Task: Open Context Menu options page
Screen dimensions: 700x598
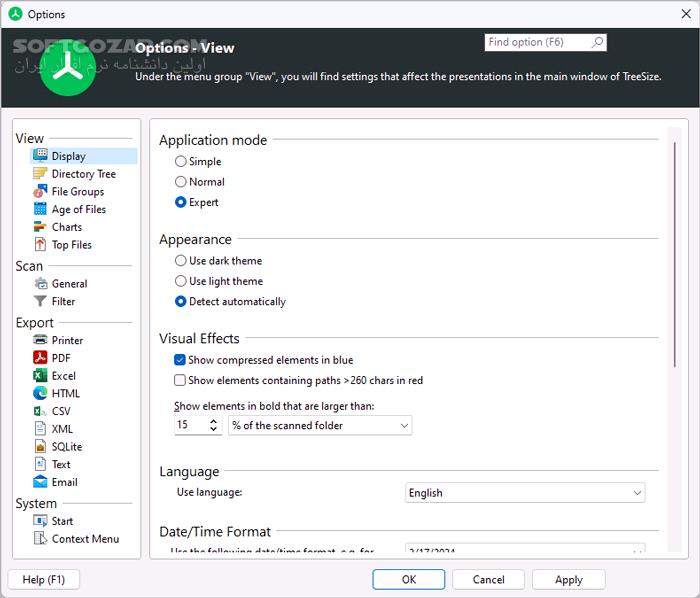Action: click(85, 539)
